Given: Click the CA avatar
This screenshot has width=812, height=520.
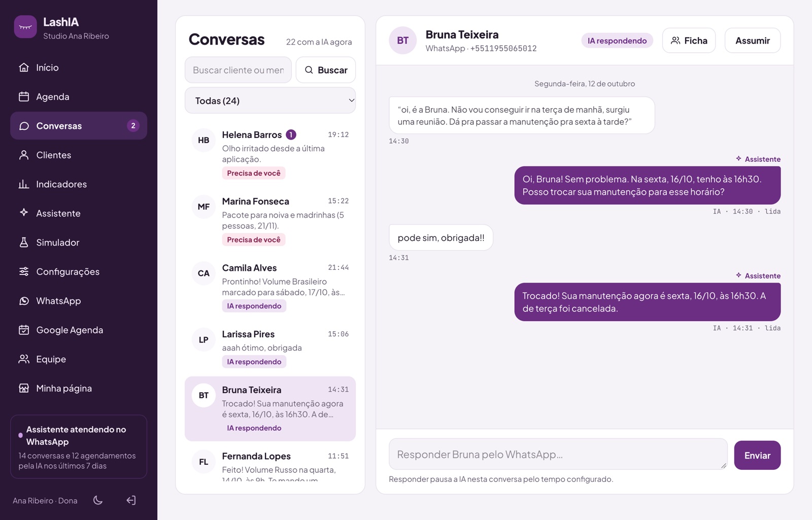Looking at the screenshot, I should [204, 273].
